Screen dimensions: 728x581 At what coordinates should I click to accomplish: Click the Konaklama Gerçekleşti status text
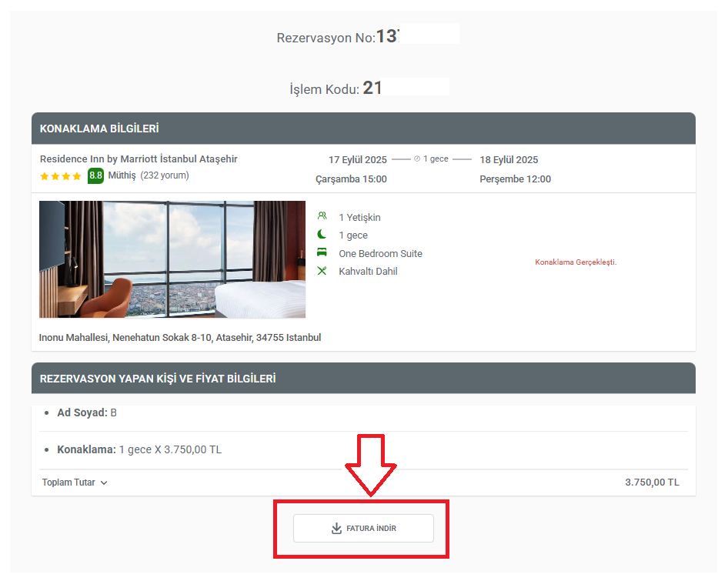point(576,262)
